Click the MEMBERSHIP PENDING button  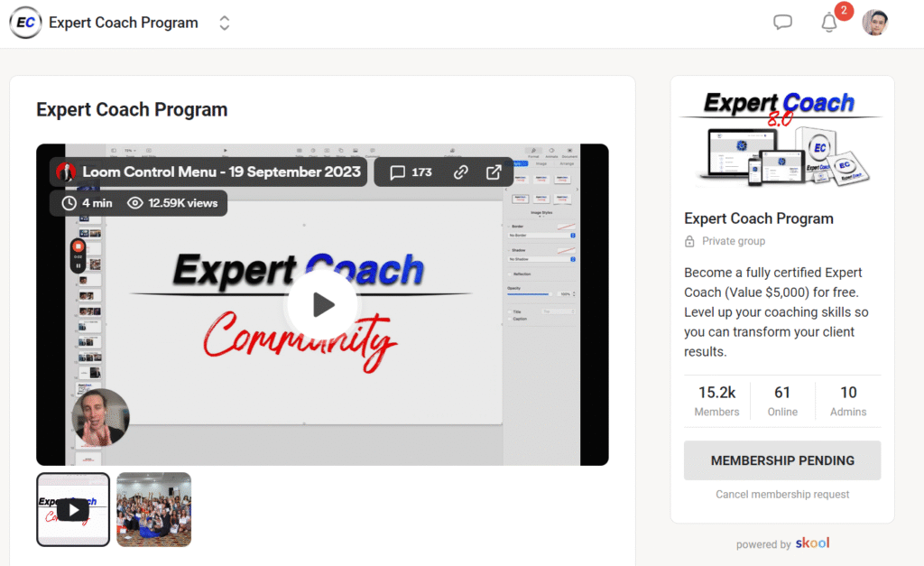click(782, 460)
